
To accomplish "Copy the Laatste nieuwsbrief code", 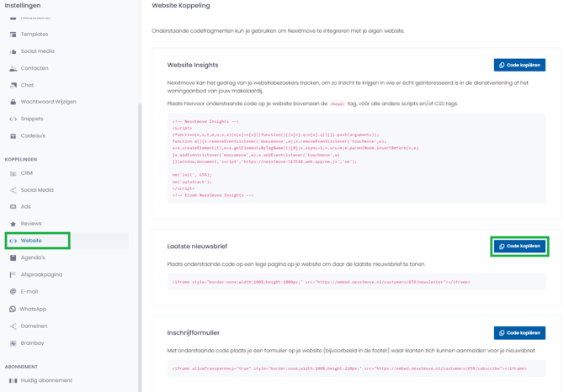I will tap(519, 246).
